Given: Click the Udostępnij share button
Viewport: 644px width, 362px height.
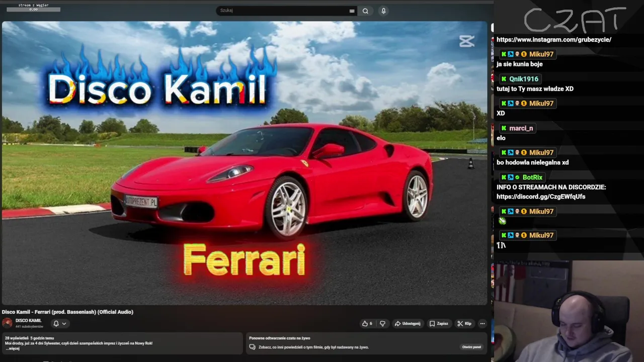Looking at the screenshot, I should [408, 324].
